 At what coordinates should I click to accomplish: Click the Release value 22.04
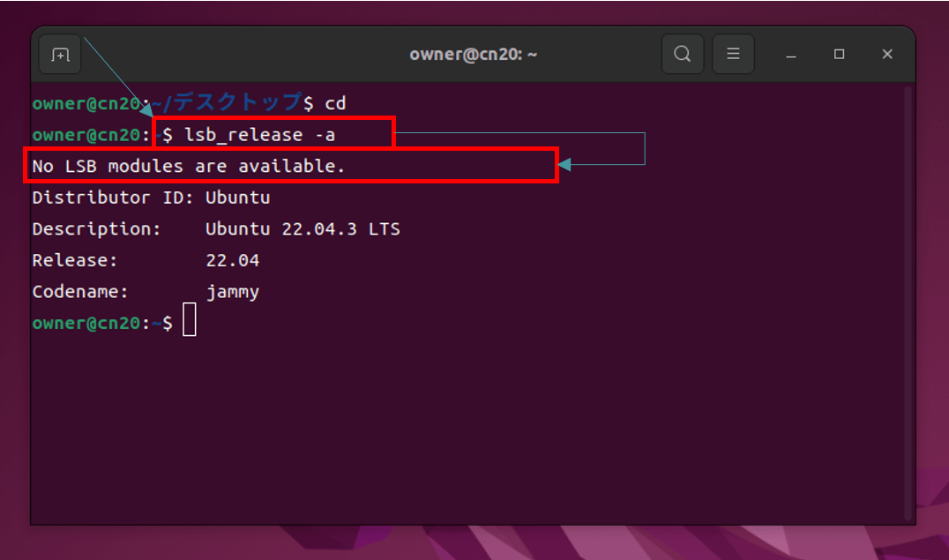233,260
